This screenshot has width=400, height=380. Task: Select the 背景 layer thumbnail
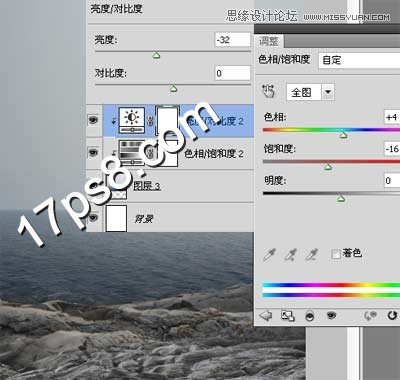click(x=116, y=218)
